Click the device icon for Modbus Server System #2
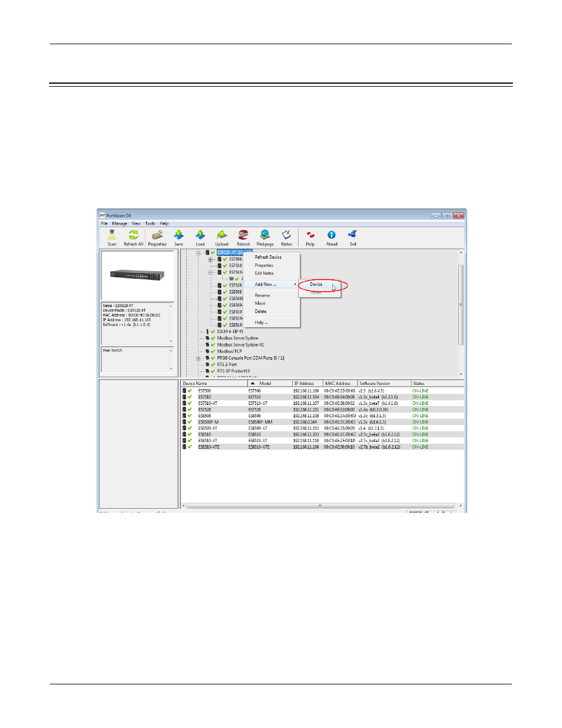The image size is (562, 728). click(207, 345)
